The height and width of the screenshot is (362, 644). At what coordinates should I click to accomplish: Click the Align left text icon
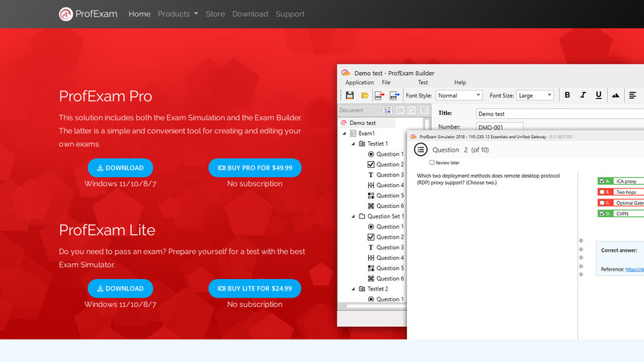coord(632,95)
